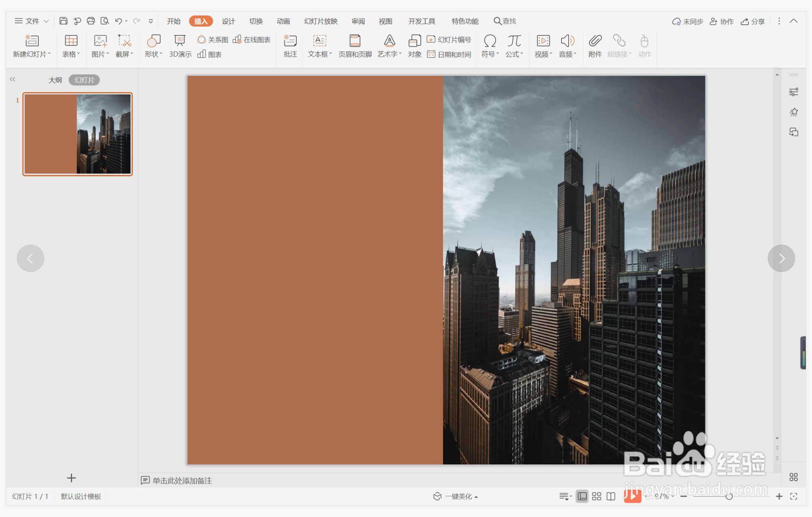Open the 幻灯片放映 slideshow tab
This screenshot has width=812, height=517.
[x=320, y=21]
